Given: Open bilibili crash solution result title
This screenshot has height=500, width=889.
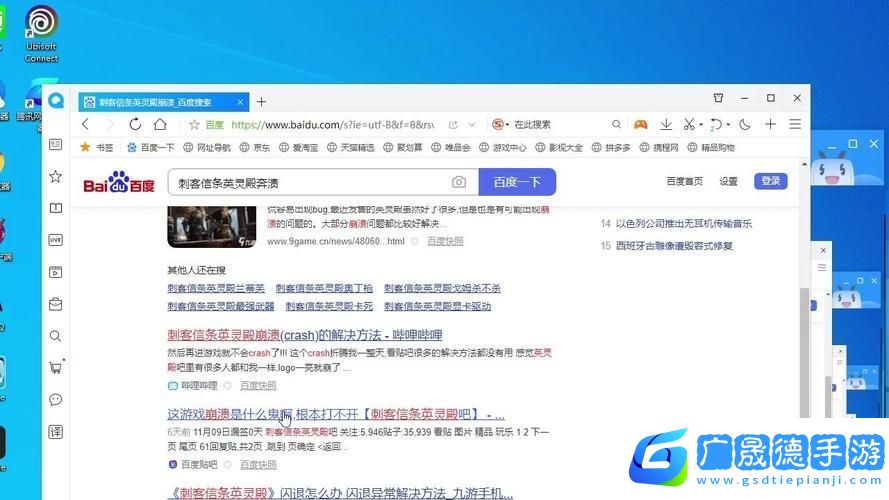Looking at the screenshot, I should pos(304,335).
